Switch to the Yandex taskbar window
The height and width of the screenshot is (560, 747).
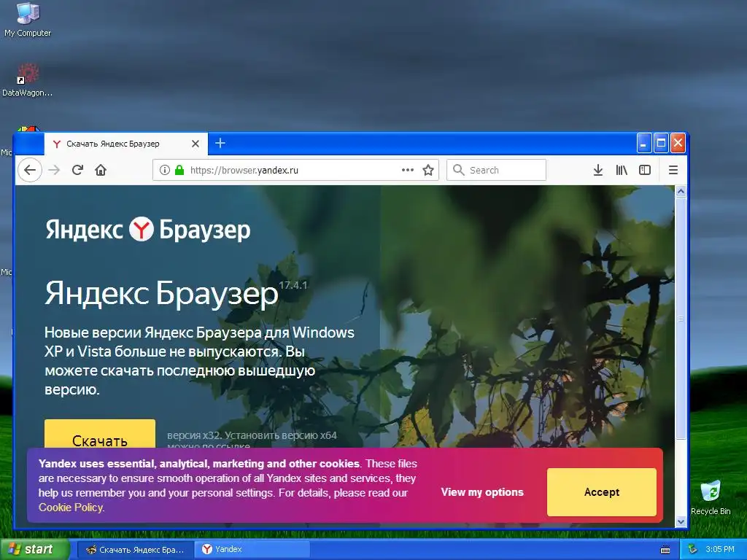tap(252, 550)
